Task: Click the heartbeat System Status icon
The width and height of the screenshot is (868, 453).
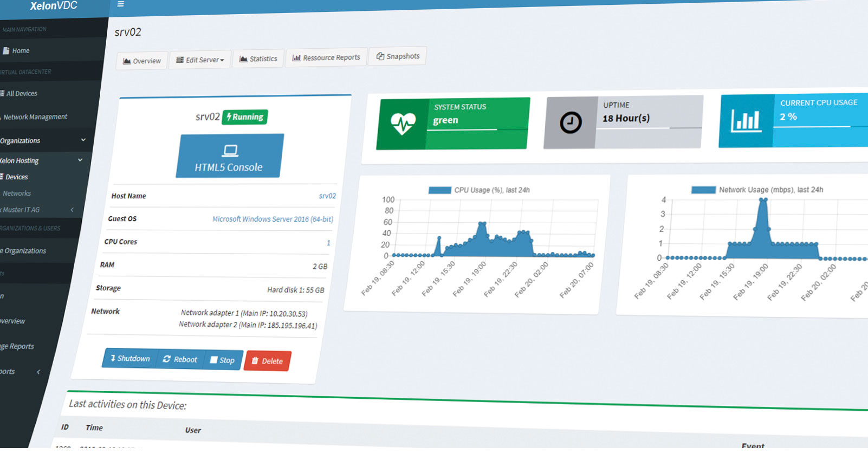Action: click(x=403, y=124)
